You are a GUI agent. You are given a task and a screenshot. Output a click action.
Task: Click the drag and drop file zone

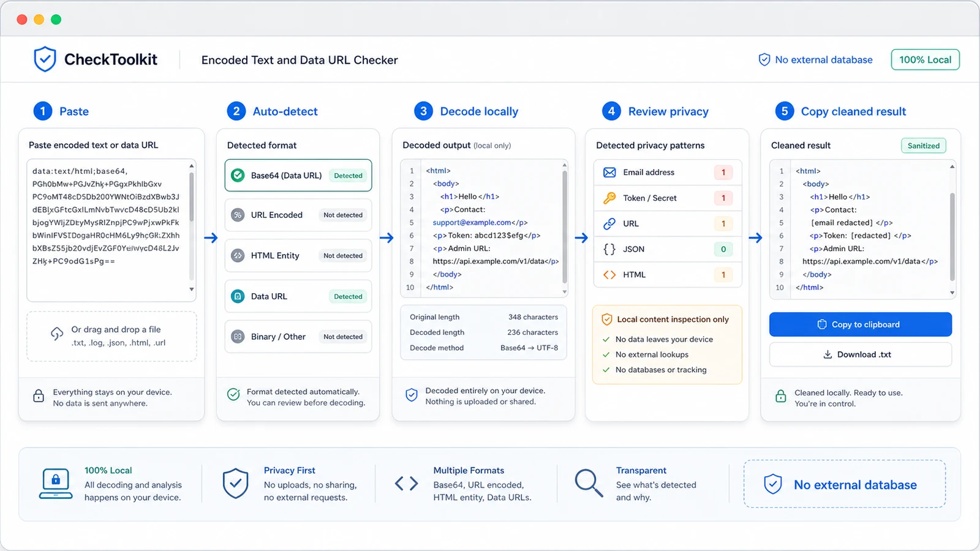click(111, 336)
